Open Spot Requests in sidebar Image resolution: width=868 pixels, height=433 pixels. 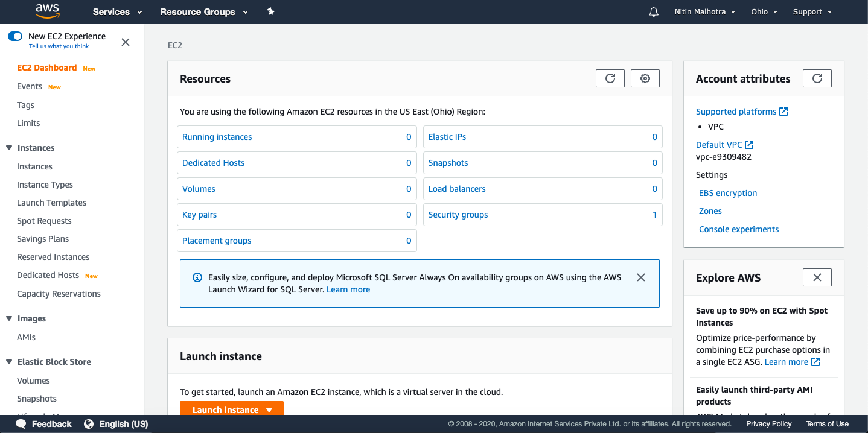(44, 221)
